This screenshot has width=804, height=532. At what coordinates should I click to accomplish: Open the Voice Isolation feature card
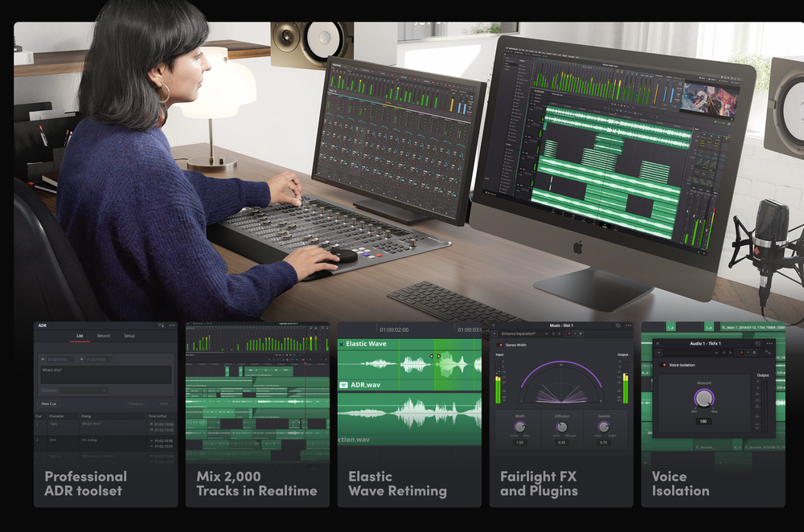[712, 415]
